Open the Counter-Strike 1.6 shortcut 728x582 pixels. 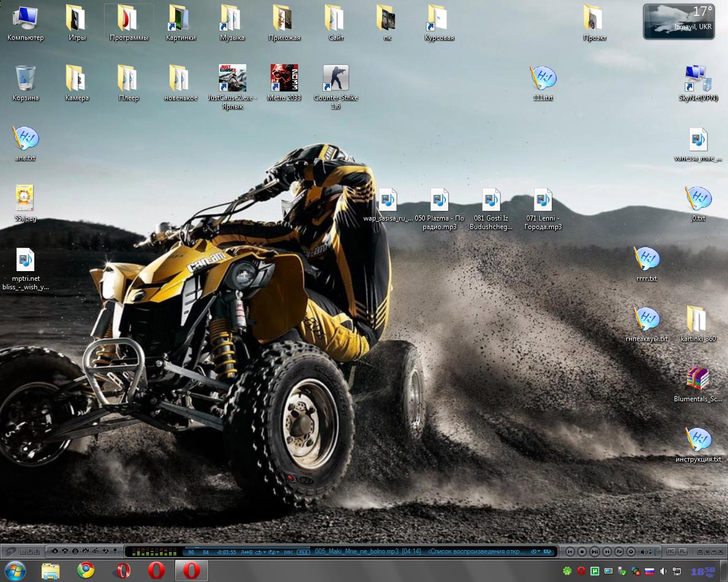tap(336, 78)
